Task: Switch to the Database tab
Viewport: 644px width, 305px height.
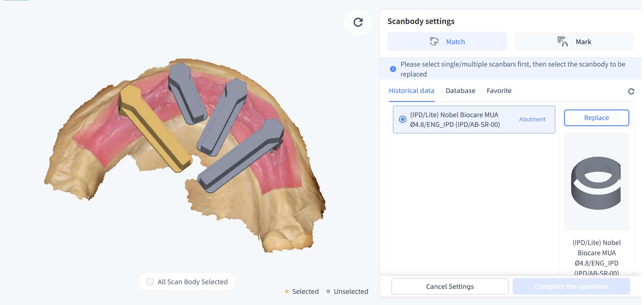Action: [x=460, y=91]
